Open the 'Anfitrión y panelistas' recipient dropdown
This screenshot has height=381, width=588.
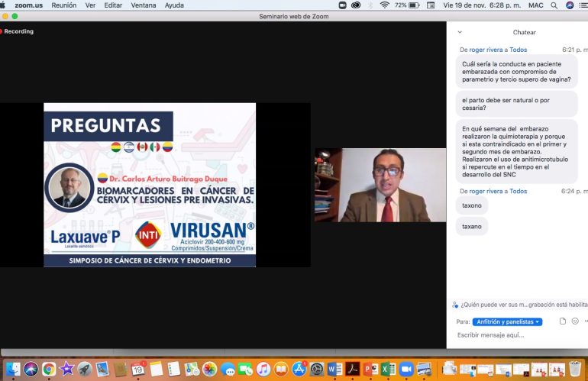(x=507, y=321)
